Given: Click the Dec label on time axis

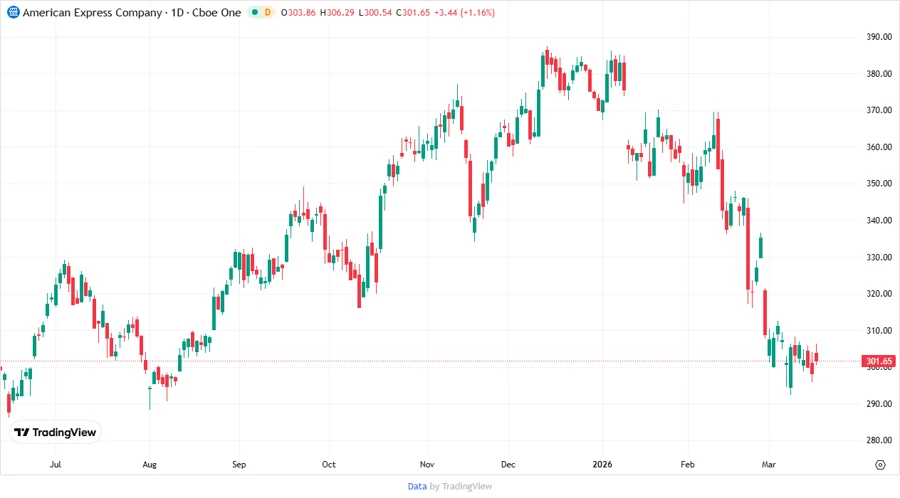Looking at the screenshot, I should click(x=508, y=465).
